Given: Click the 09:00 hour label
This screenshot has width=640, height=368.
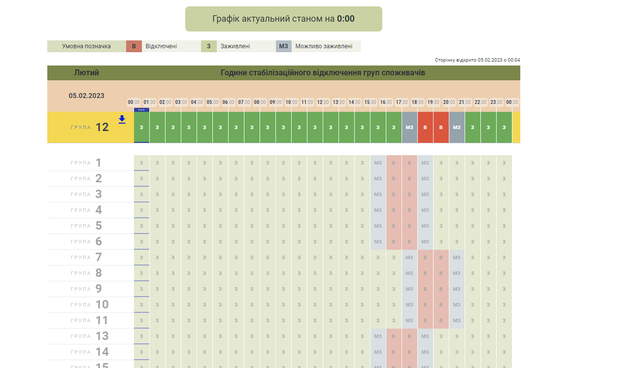Looking at the screenshot, I should click(x=276, y=102).
